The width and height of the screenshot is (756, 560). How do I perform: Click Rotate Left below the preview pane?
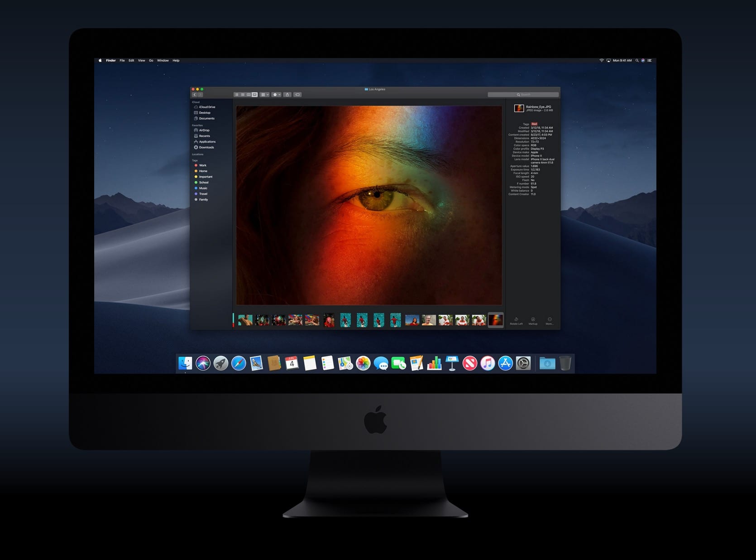click(x=517, y=321)
